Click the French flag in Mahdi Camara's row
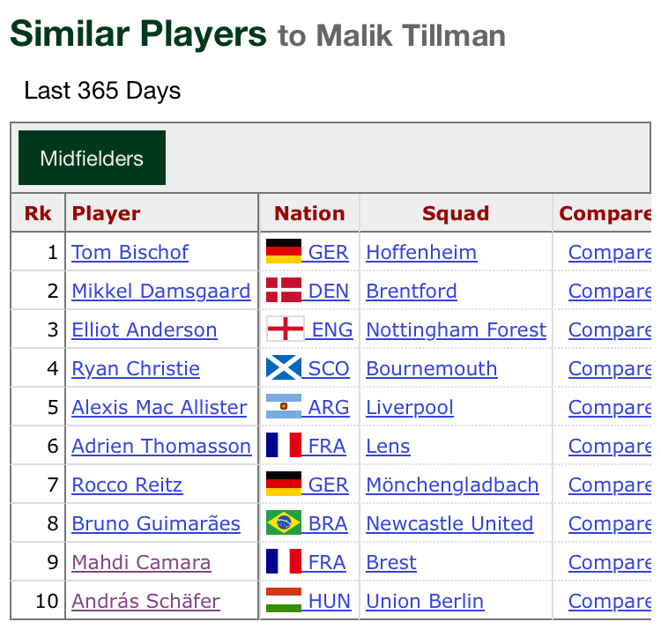Viewport: 661px width, 644px height. pyautogui.click(x=284, y=561)
